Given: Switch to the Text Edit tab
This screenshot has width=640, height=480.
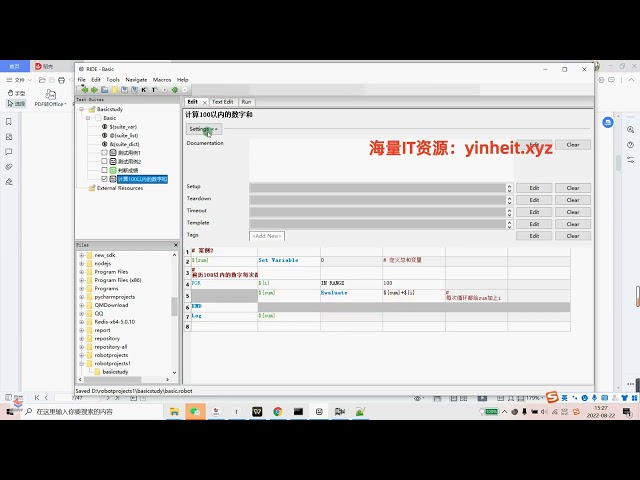Looking at the screenshot, I should (x=222, y=102).
